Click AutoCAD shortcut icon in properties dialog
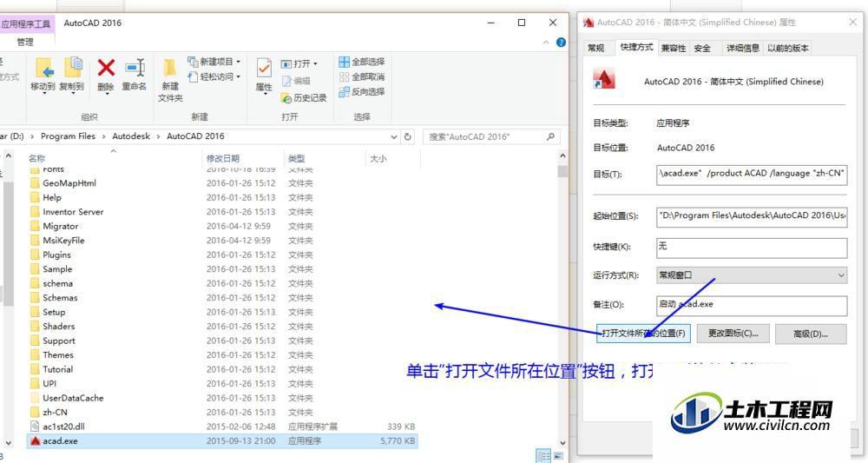This screenshot has width=868, height=463. click(604, 79)
